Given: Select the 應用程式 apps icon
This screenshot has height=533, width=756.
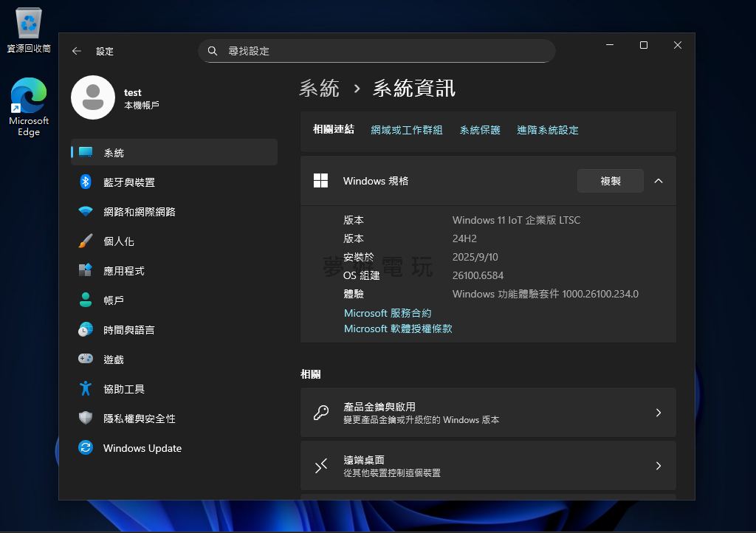Looking at the screenshot, I should (86, 271).
